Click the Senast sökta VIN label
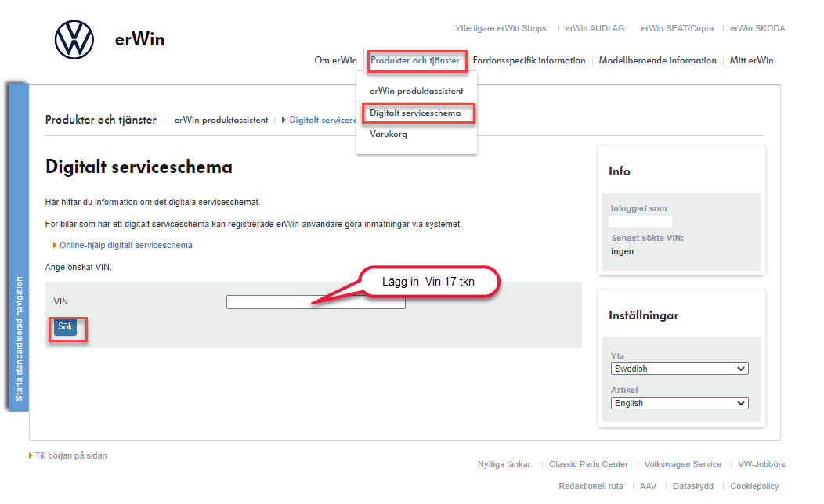Screen dimensions: 824x504 (x=648, y=238)
